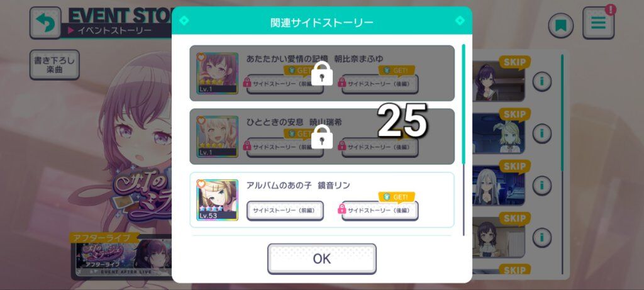Click info icon beside first episode

(542, 81)
